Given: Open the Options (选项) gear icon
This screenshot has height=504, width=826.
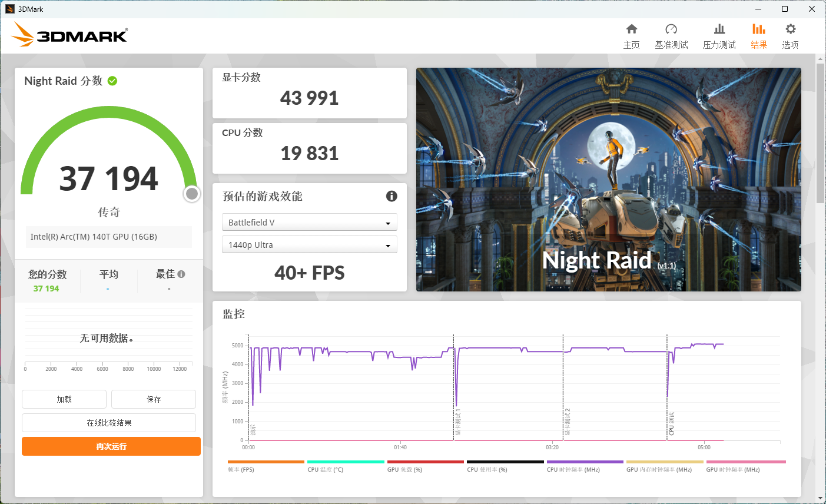Looking at the screenshot, I should click(790, 29).
